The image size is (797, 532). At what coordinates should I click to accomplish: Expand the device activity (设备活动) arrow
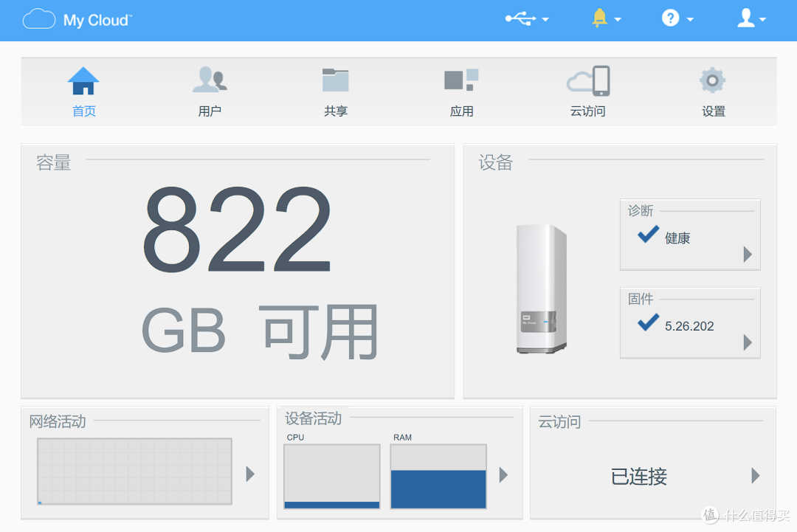(503, 475)
